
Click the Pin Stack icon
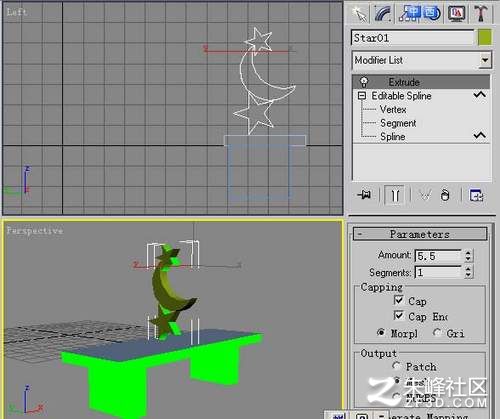coord(364,195)
